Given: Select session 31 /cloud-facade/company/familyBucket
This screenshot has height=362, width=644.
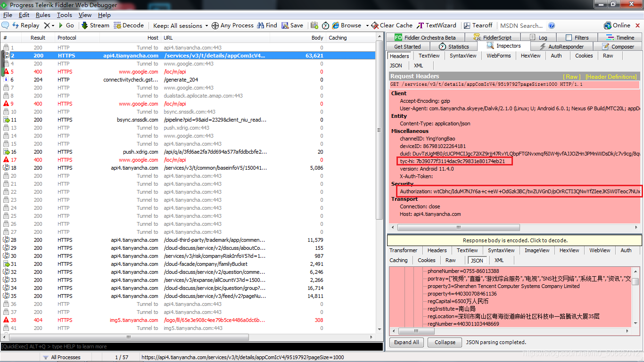Looking at the screenshot, I should 189,264.
